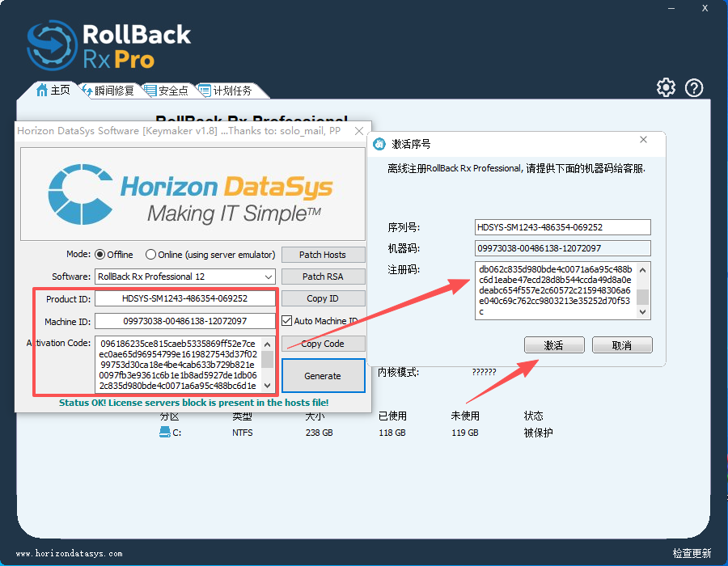Open the settings gear icon

(x=666, y=87)
